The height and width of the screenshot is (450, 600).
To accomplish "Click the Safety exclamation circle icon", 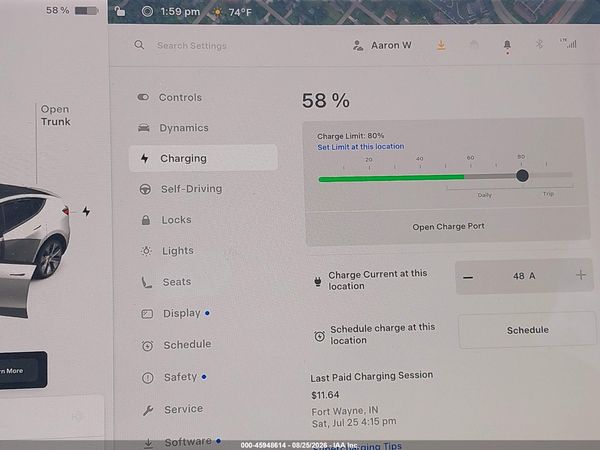I will click(x=148, y=378).
